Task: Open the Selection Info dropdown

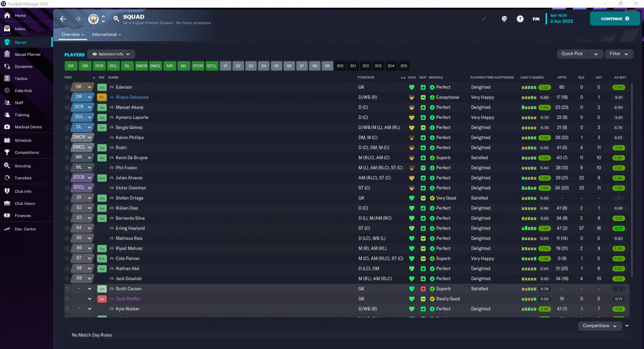Action: click(x=111, y=54)
